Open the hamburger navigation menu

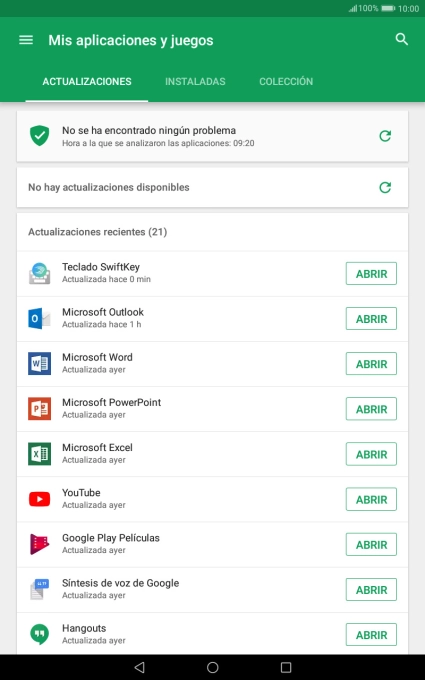tap(26, 40)
